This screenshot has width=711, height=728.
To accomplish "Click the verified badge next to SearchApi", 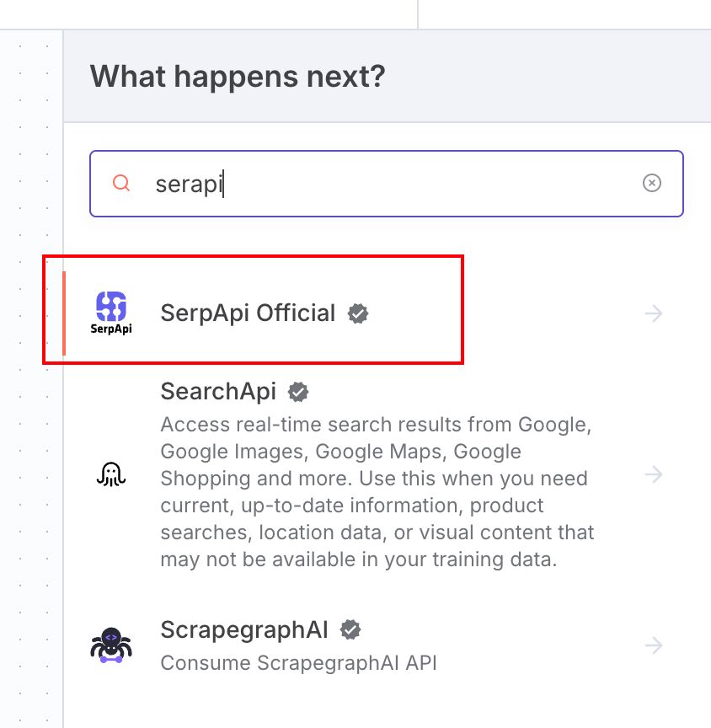I will (x=298, y=391).
